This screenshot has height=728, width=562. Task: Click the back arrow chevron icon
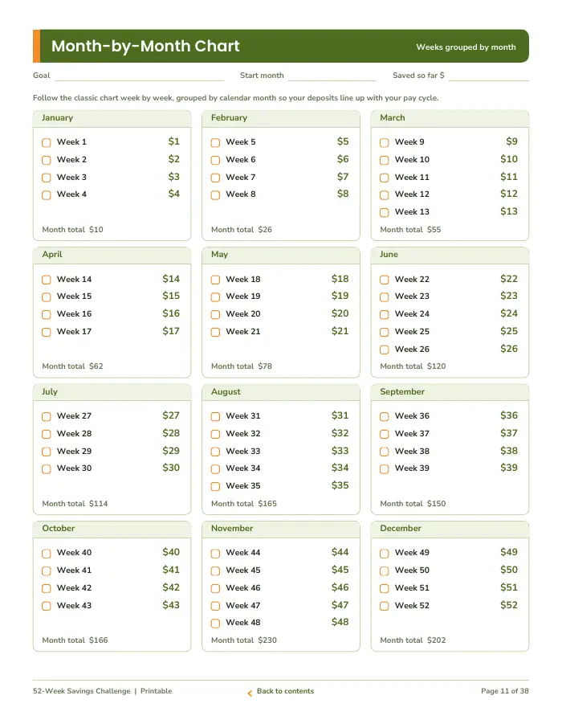click(250, 693)
